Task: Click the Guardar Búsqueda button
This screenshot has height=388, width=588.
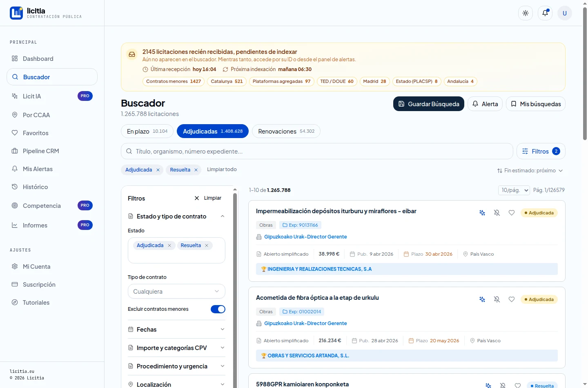Action: coord(429,104)
